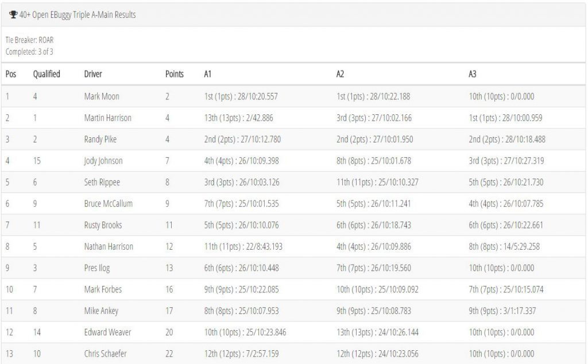
Task: Click Seth Rippee's A2 result '25/10:10.327'
Action: tap(399, 182)
